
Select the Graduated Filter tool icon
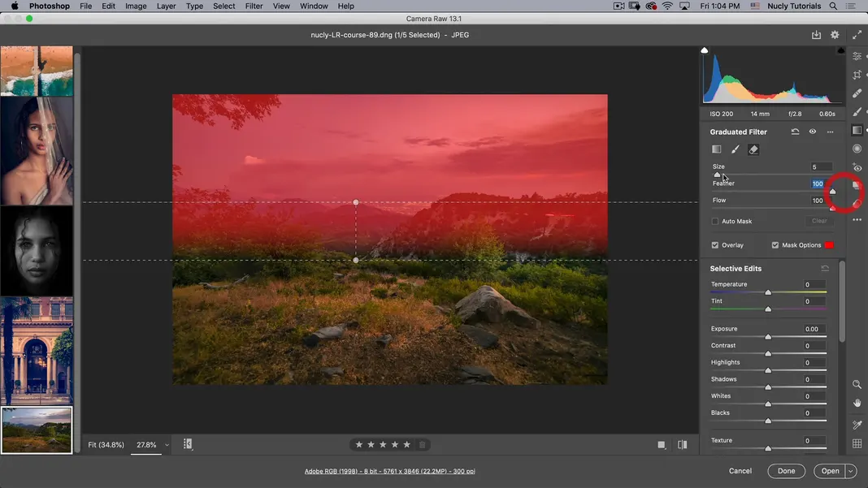click(x=857, y=130)
